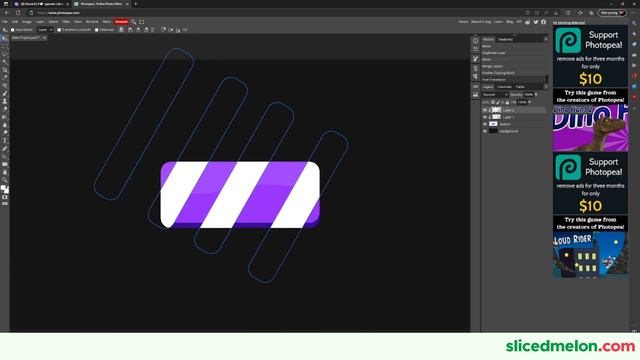Open the Paragraph panel icon

tap(476, 76)
